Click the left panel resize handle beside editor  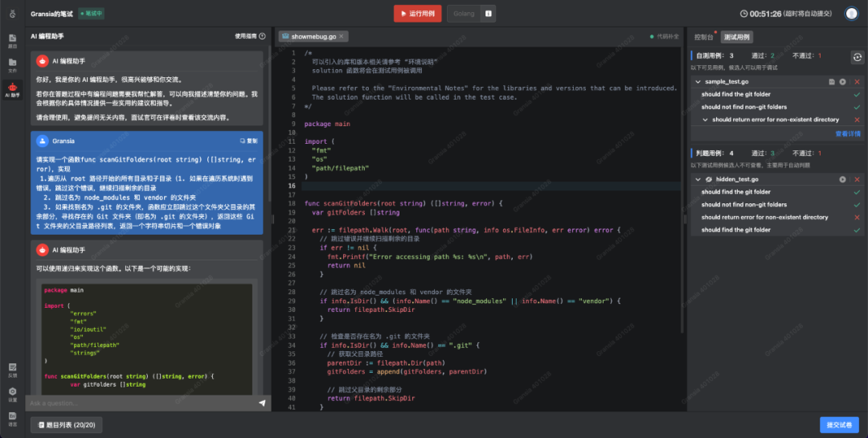(x=272, y=219)
